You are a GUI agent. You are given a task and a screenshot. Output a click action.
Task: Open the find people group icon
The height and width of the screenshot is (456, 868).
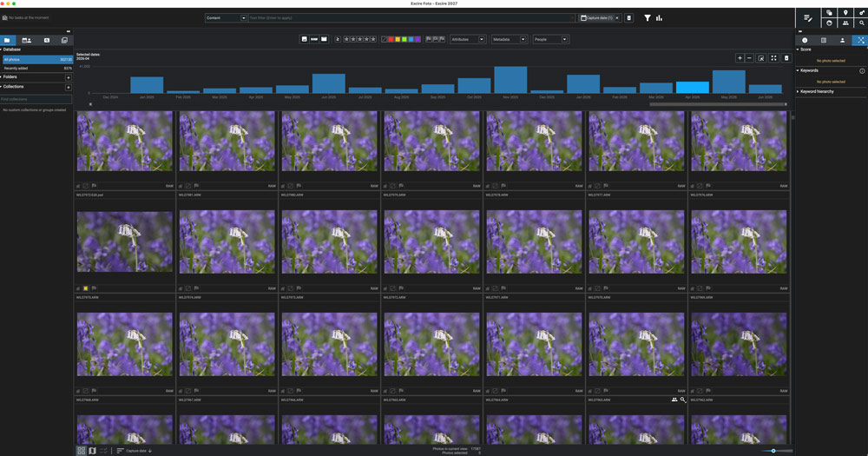click(x=845, y=23)
